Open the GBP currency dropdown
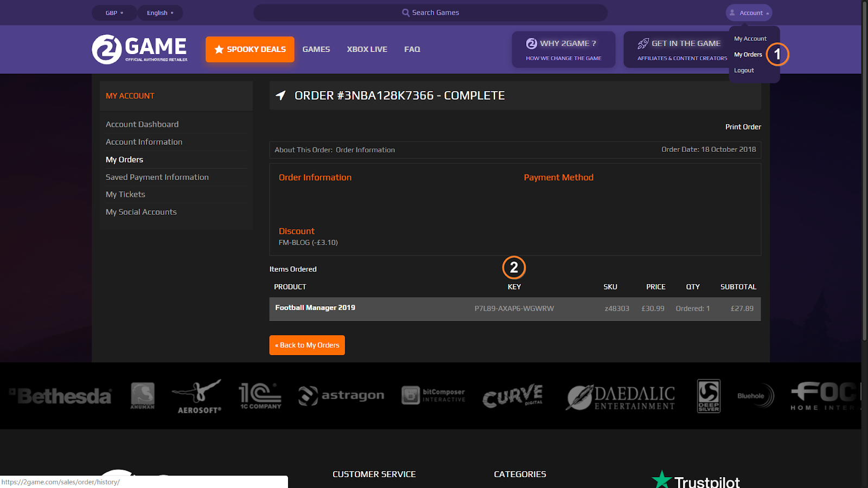The width and height of the screenshot is (868, 488). [x=114, y=12]
